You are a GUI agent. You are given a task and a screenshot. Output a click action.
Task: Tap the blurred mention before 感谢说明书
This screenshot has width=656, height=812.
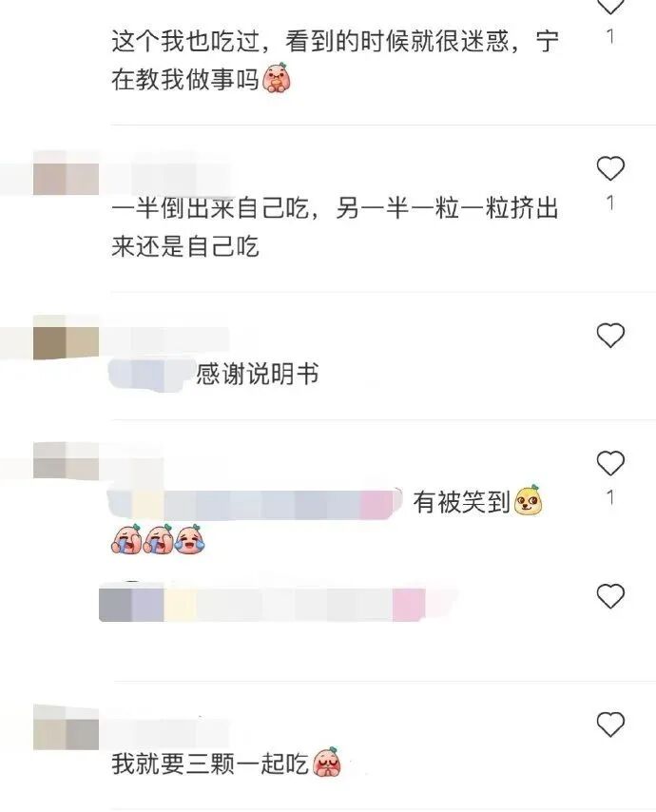[150, 374]
